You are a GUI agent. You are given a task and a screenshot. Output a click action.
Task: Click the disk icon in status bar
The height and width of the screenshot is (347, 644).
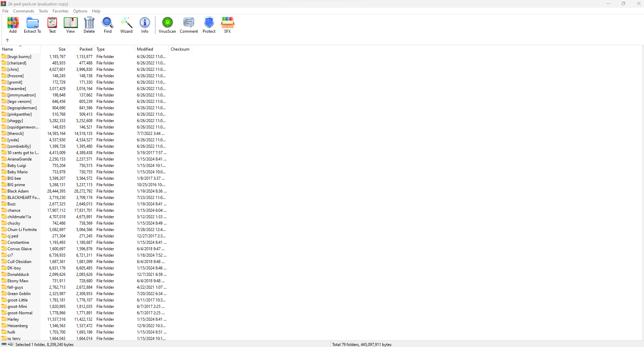pos(4,344)
